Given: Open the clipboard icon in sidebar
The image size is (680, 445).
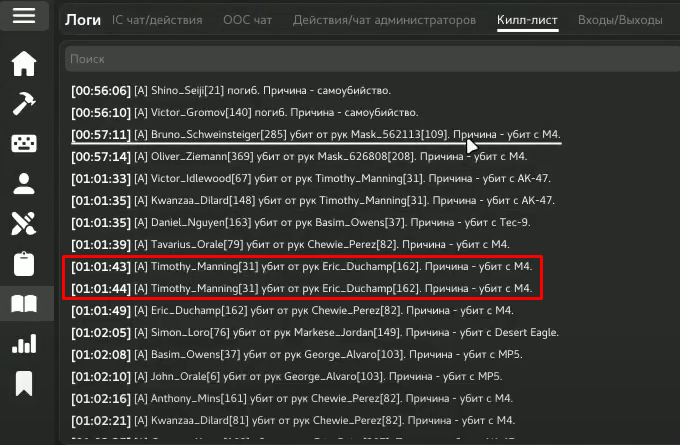Looking at the screenshot, I should tap(24, 263).
